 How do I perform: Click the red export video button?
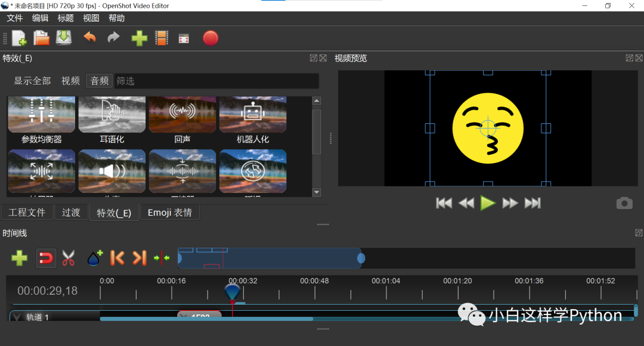click(x=210, y=38)
